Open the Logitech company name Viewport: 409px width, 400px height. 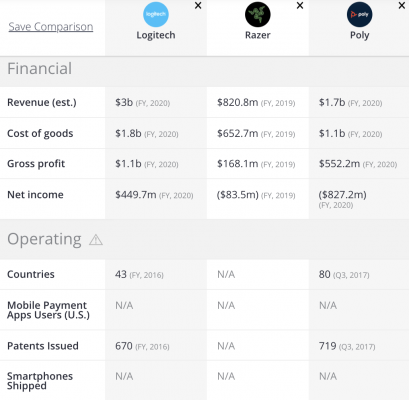click(156, 35)
